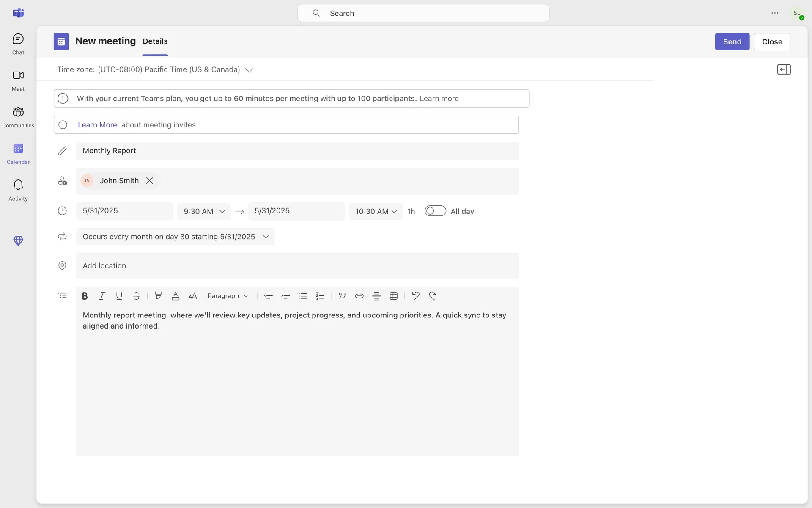Image resolution: width=812 pixels, height=508 pixels.
Task: Send the meeting invite
Action: (x=732, y=41)
